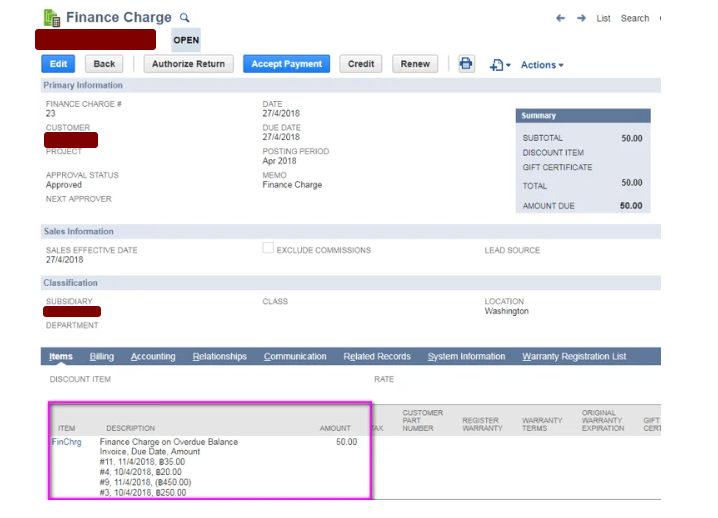The width and height of the screenshot is (718, 518).
Task: Go to previous record with left arrow
Action: [560, 18]
